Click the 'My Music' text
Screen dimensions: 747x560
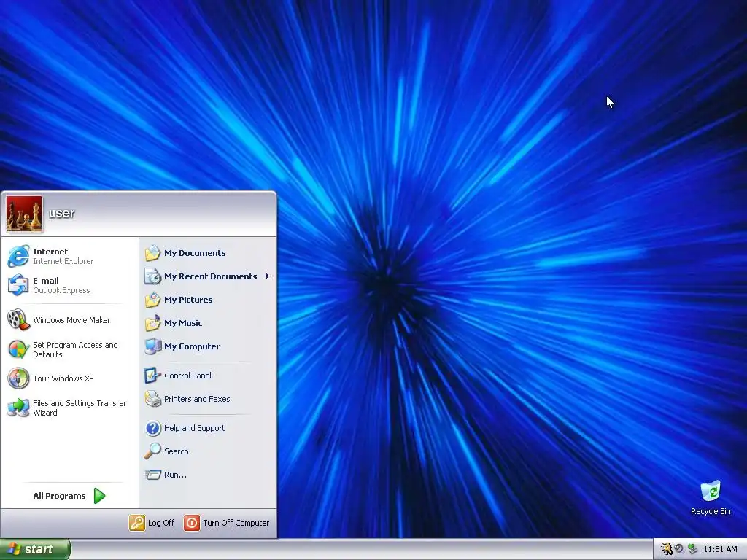(183, 323)
